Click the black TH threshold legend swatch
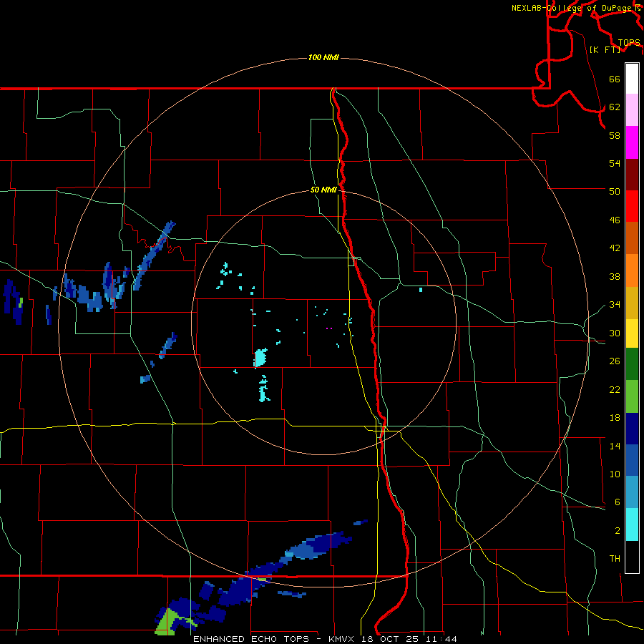Screen dimensions: 644x644 pyautogui.click(x=632, y=557)
